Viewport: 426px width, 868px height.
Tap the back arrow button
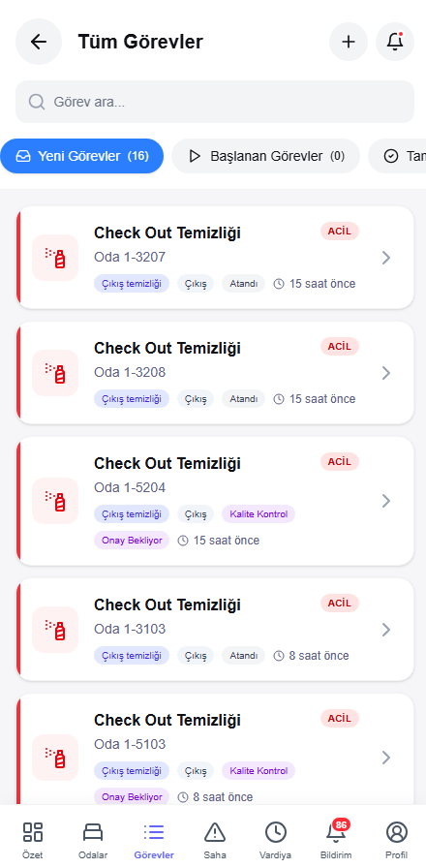(39, 42)
